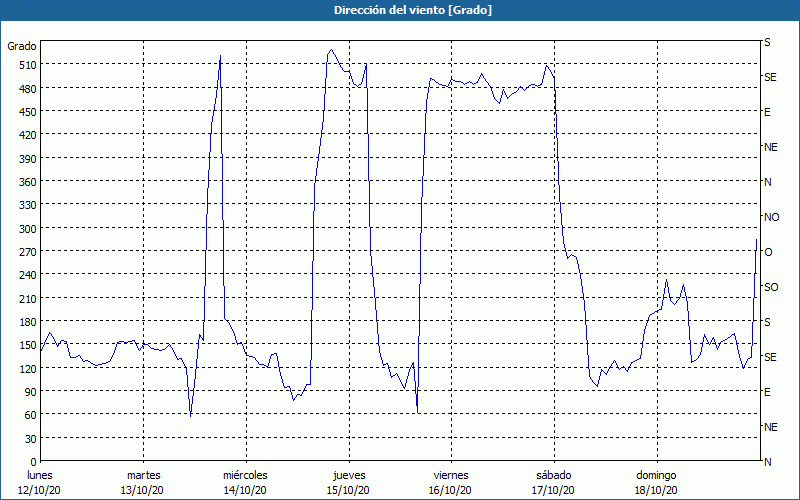Screen dimensions: 800x500
Task: Click the 'O' compass label at 270
Action: (768, 252)
